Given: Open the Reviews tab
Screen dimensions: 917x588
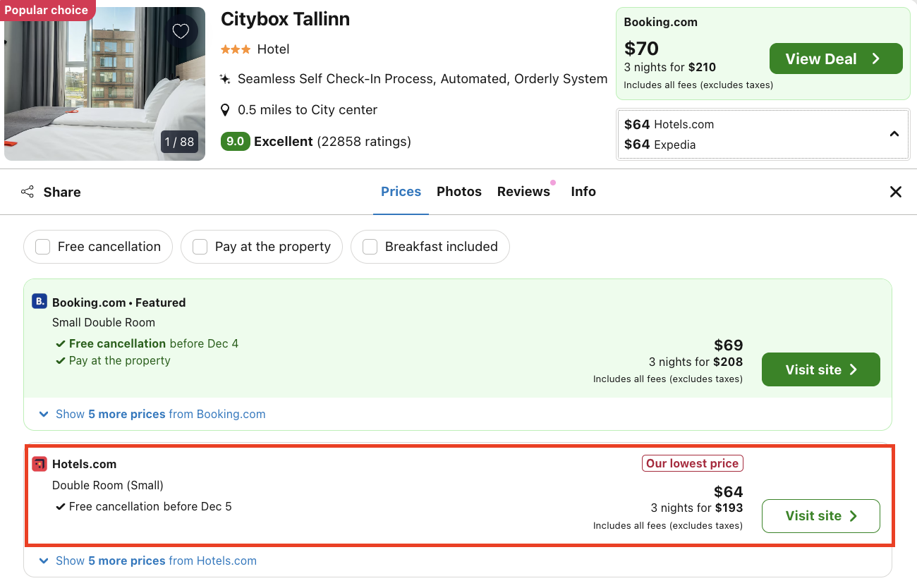Looking at the screenshot, I should pyautogui.click(x=523, y=192).
